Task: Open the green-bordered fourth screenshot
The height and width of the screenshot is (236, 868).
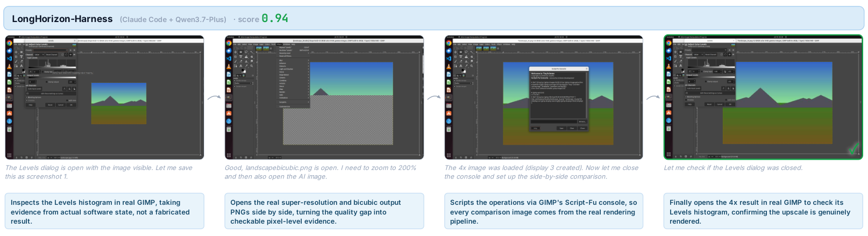Action: click(x=763, y=97)
